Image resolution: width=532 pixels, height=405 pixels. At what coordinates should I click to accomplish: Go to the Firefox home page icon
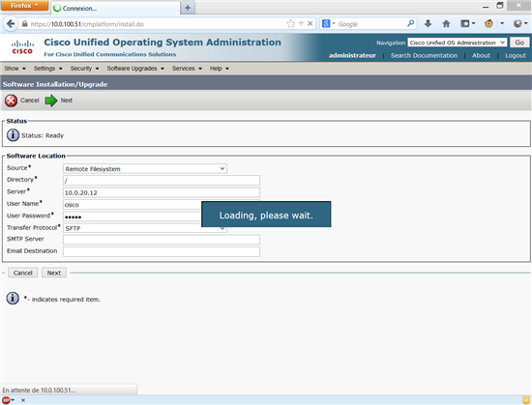[446, 23]
